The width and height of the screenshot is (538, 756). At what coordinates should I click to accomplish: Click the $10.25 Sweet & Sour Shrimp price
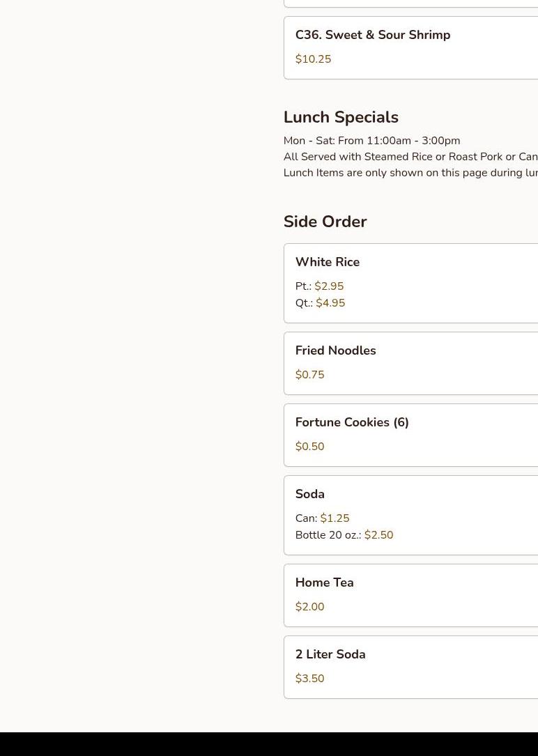(x=314, y=59)
